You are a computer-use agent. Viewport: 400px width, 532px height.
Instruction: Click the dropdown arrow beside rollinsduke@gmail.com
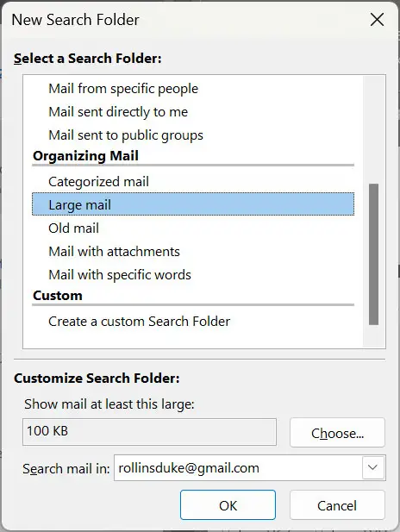(x=373, y=468)
